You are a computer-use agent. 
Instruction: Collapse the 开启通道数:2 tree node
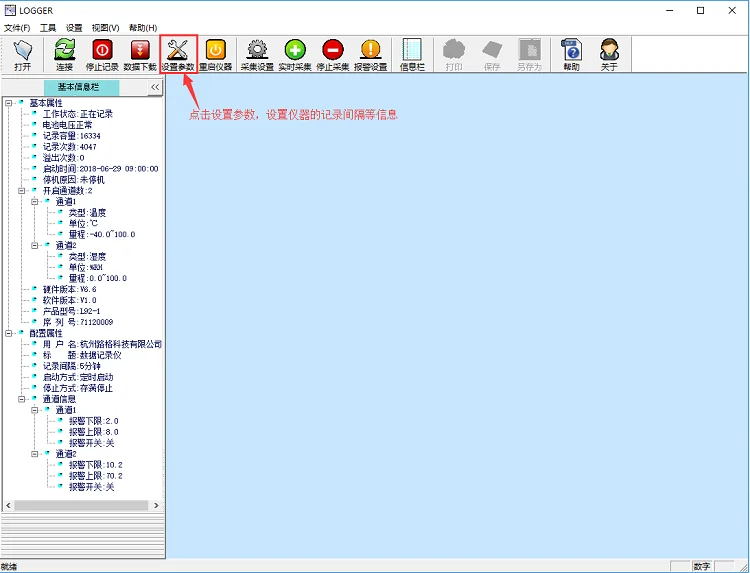(x=22, y=190)
